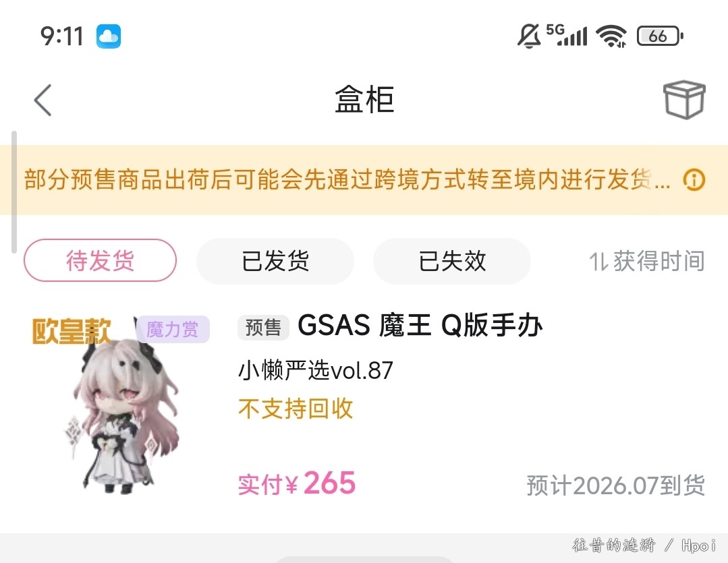Click the vertical scrollbar handle

coord(14,192)
